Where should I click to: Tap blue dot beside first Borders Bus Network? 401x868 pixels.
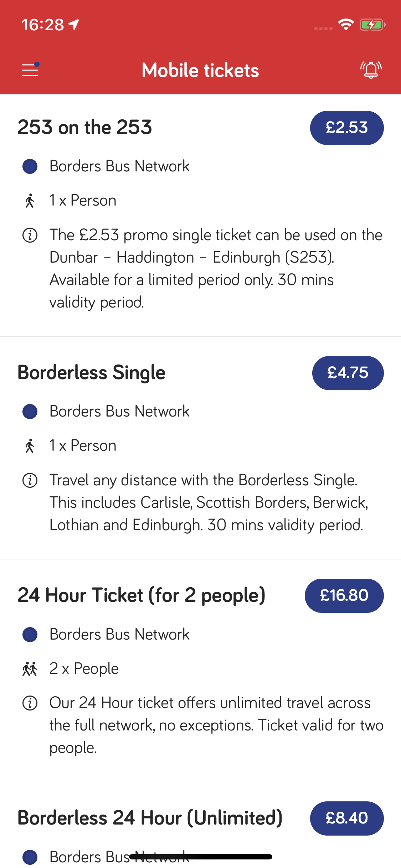pos(30,166)
